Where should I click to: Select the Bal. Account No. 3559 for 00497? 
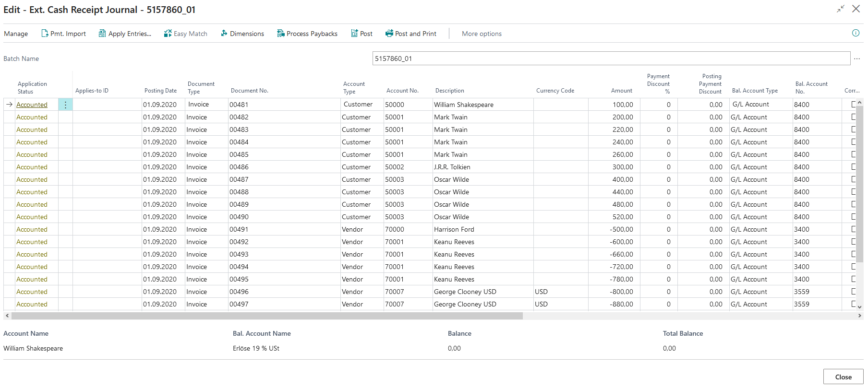point(817,304)
